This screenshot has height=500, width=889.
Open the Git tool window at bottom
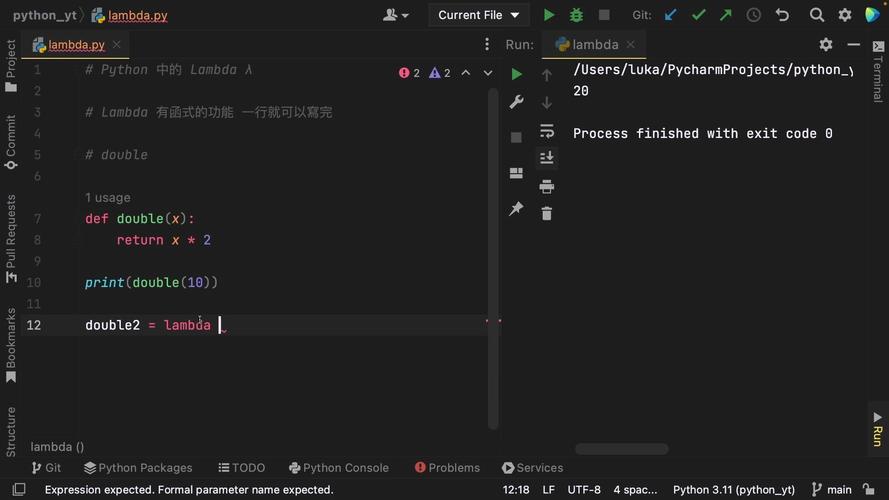pyautogui.click(x=46, y=468)
